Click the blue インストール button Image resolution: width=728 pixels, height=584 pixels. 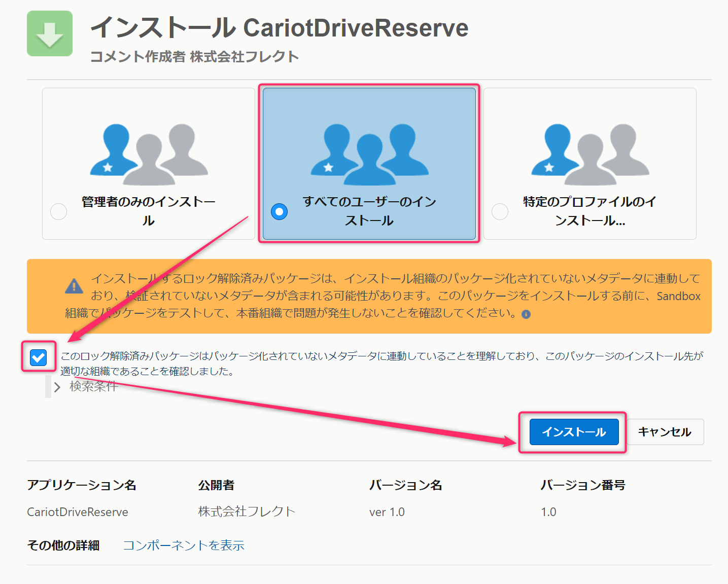574,432
